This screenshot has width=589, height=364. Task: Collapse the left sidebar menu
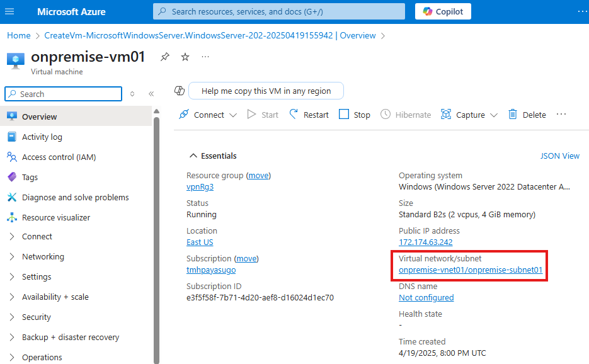pos(151,94)
